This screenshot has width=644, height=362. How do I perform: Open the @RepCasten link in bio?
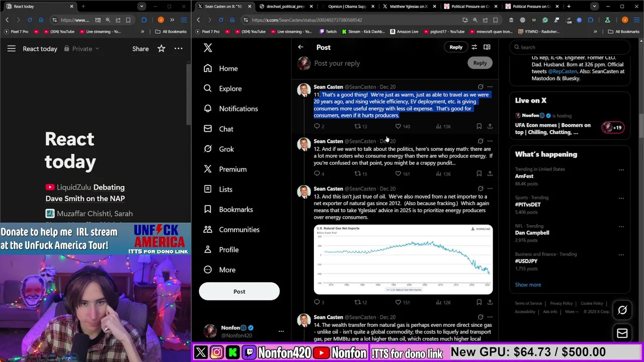[x=562, y=71]
